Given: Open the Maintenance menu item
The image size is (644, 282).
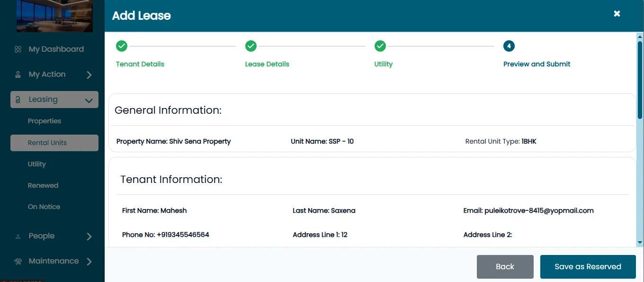Looking at the screenshot, I should tap(54, 261).
